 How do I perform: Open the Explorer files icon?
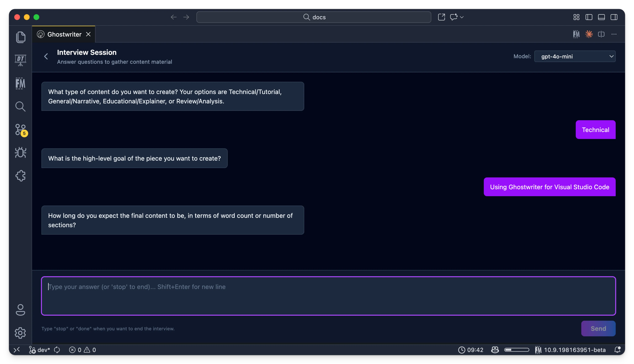coord(20,37)
